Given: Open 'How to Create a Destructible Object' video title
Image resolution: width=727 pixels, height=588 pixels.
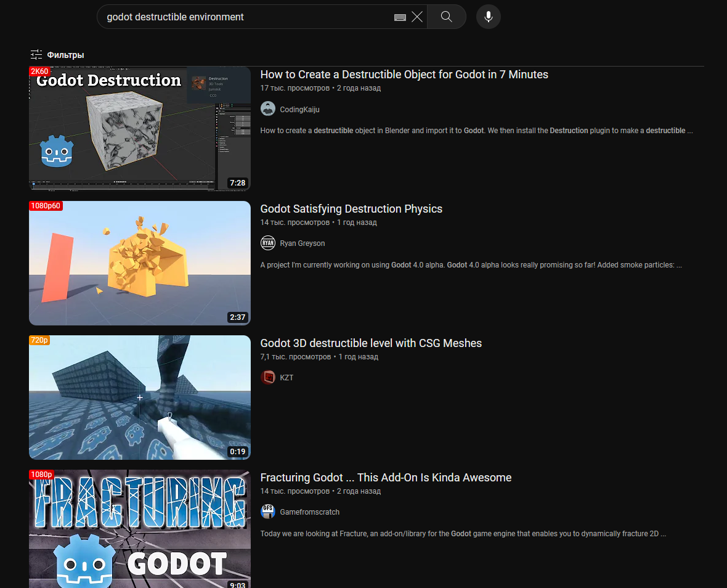Looking at the screenshot, I should point(404,75).
